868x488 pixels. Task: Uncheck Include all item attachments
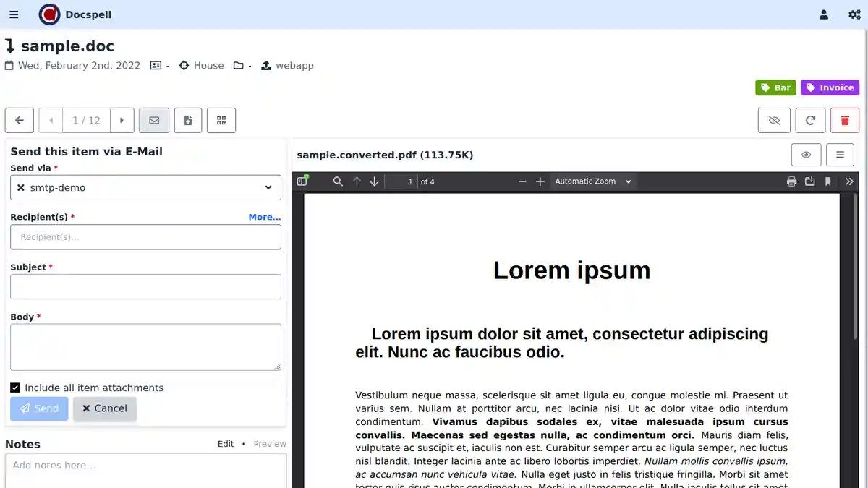tap(15, 387)
